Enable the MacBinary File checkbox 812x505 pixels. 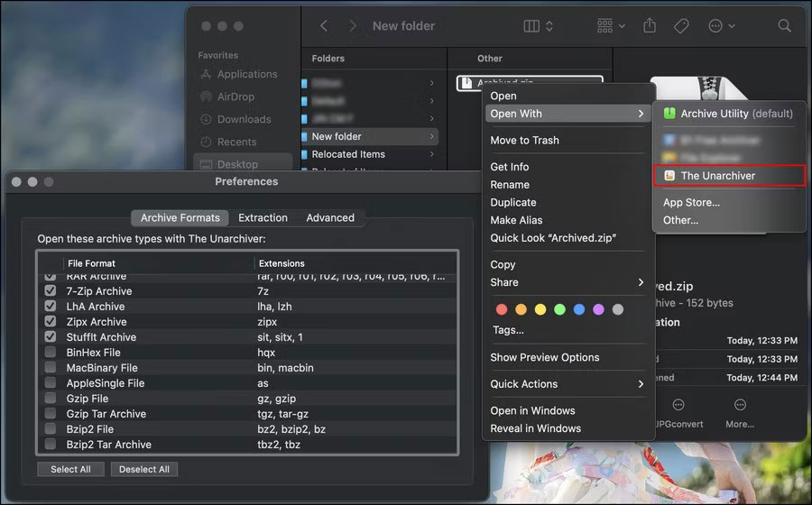(51, 367)
